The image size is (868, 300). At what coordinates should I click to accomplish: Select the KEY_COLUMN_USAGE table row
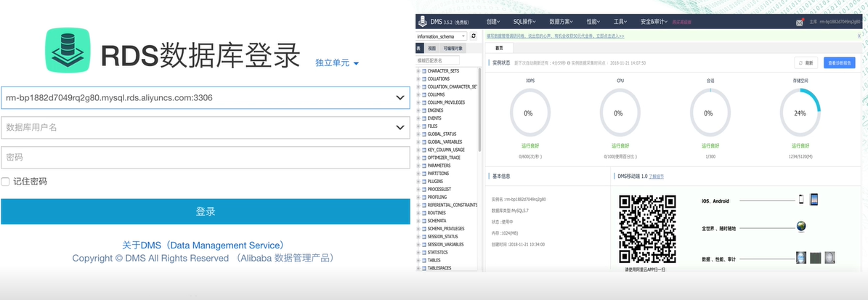[x=446, y=150]
